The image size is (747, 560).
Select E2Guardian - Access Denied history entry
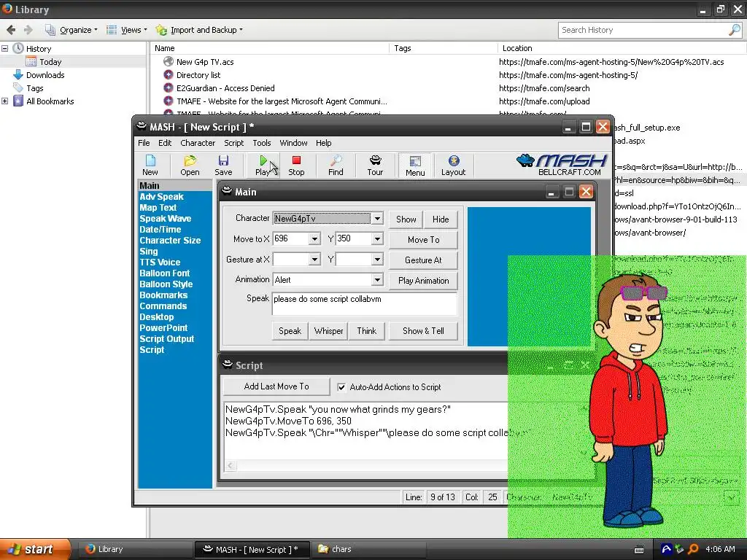tap(225, 88)
